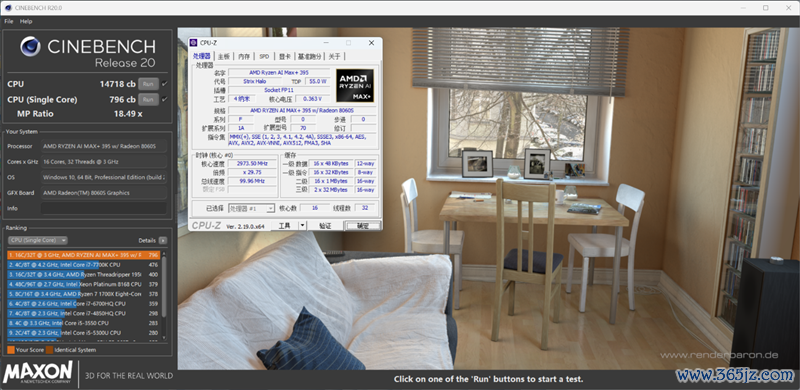Click the bus speed 99.96 MHz value

252,181
